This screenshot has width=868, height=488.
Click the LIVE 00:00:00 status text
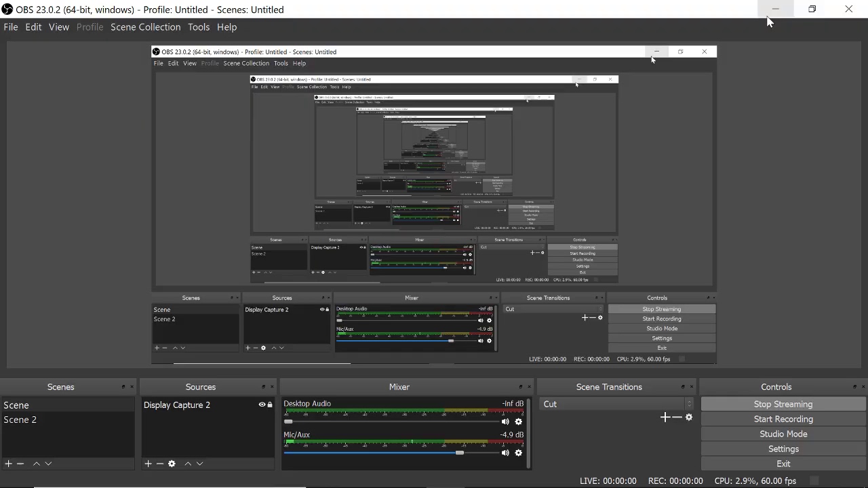click(x=608, y=481)
